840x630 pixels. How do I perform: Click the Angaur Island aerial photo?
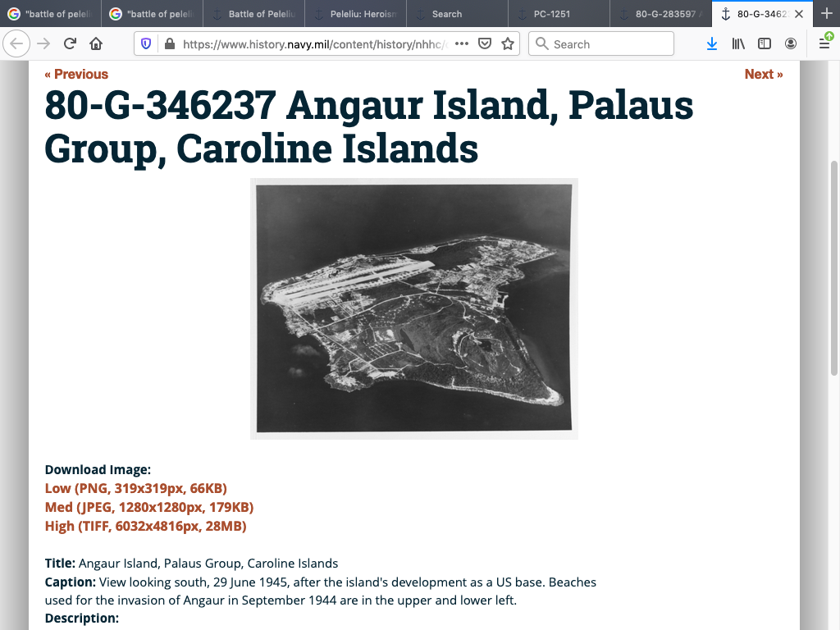[x=413, y=308]
